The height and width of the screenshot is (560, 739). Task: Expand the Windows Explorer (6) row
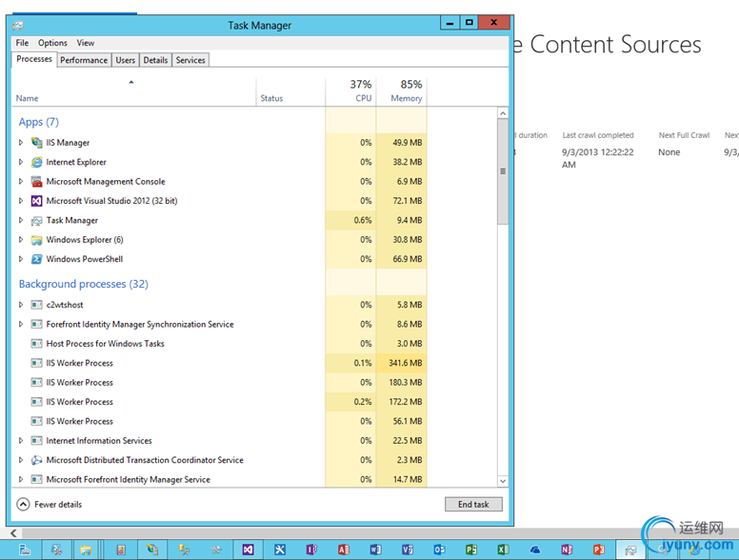click(21, 240)
